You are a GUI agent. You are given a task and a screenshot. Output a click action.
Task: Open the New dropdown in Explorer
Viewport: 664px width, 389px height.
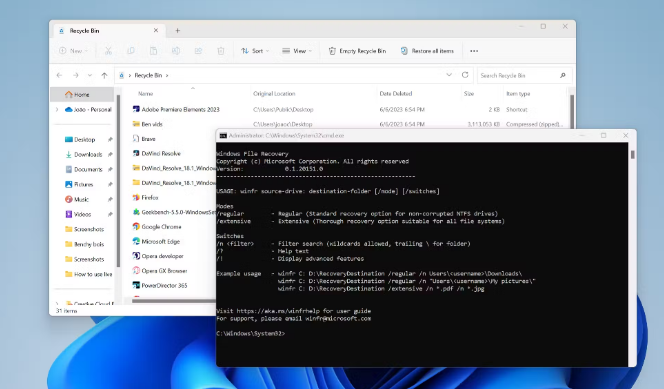[74, 51]
